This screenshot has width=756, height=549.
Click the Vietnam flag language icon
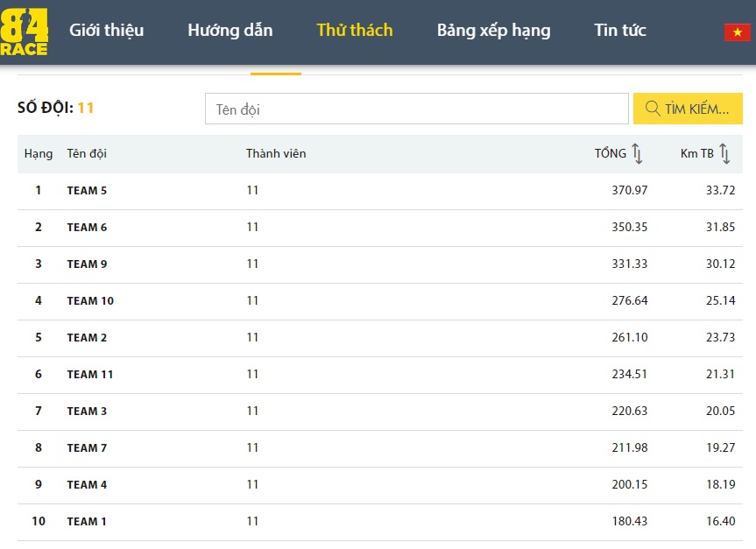pos(737,32)
